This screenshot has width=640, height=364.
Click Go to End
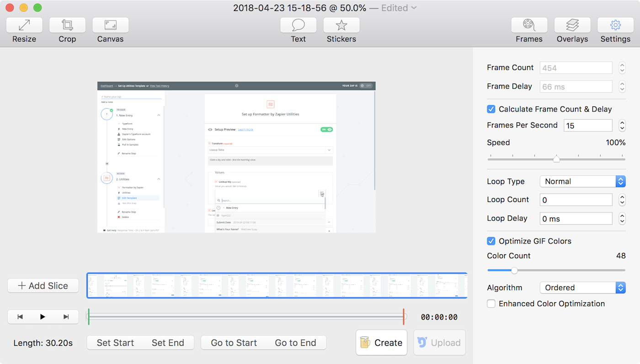(x=296, y=343)
